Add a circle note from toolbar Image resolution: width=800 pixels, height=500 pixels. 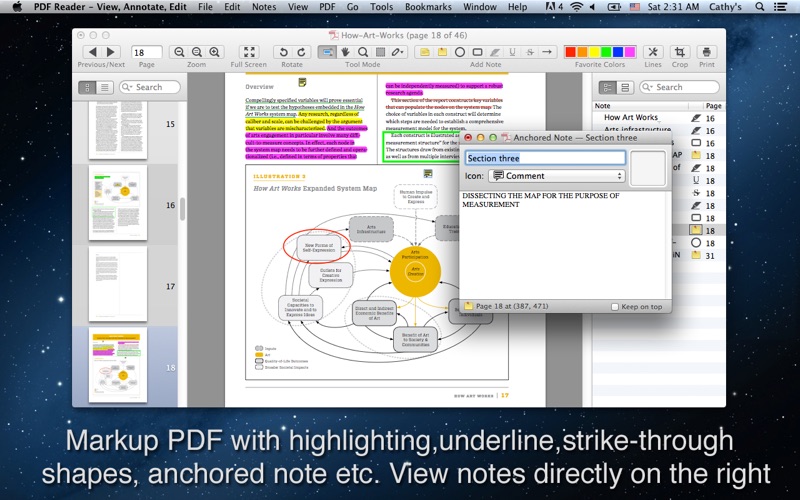click(460, 52)
